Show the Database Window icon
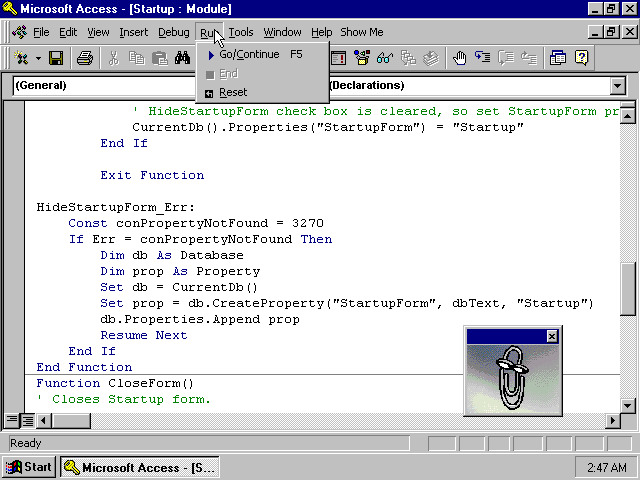Image resolution: width=640 pixels, height=480 pixels. tap(558, 58)
